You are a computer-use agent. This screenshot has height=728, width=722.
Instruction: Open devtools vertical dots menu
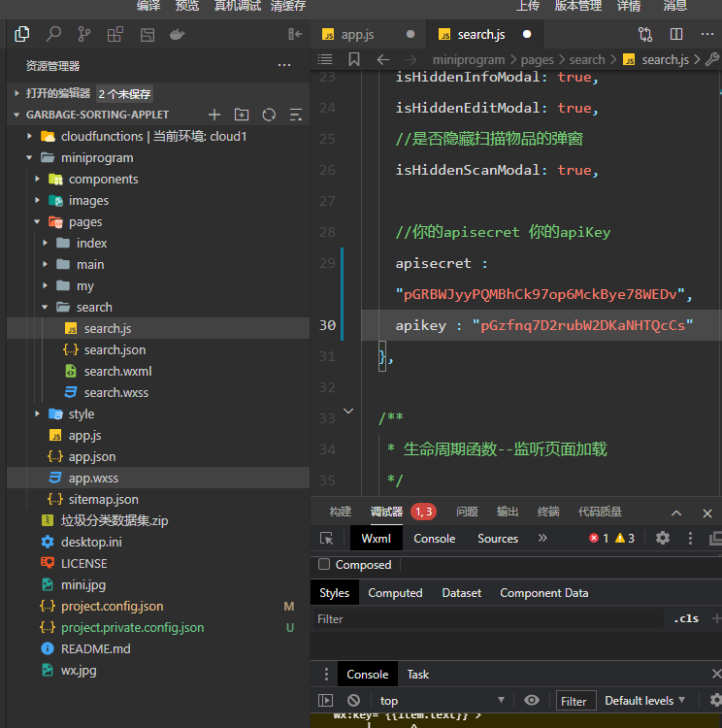690,538
